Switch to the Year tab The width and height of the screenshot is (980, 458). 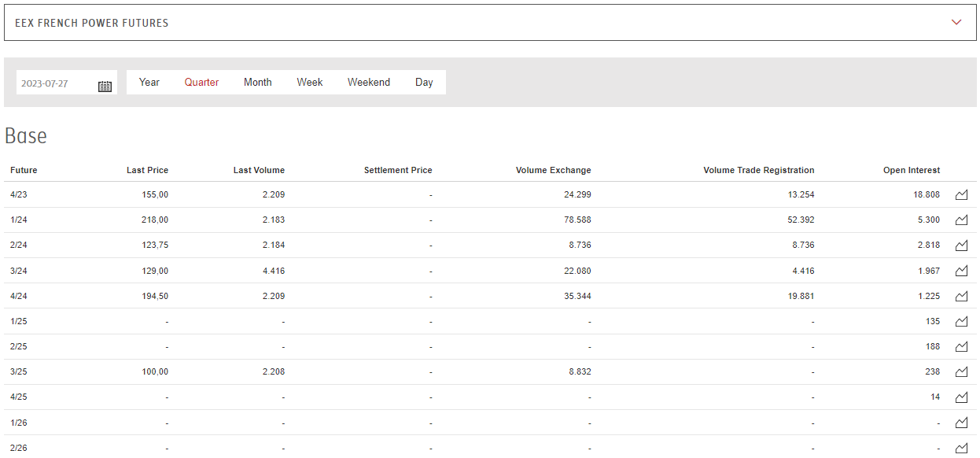[x=149, y=82]
